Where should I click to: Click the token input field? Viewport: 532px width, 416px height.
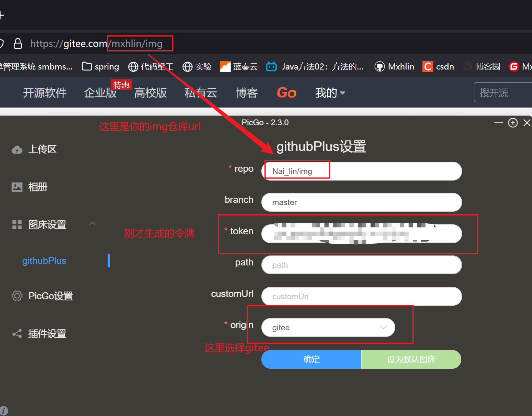point(361,234)
